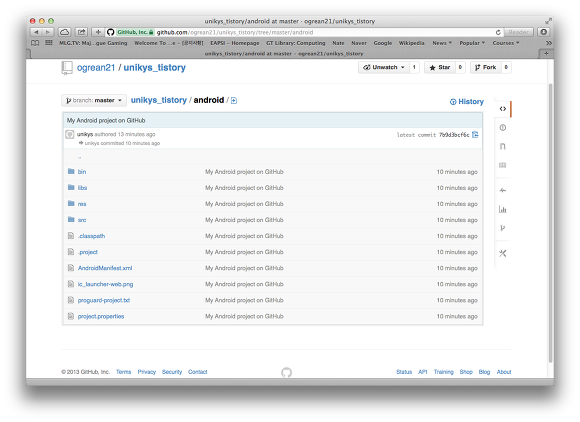
Task: Open the src folder
Action: pyautogui.click(x=82, y=220)
